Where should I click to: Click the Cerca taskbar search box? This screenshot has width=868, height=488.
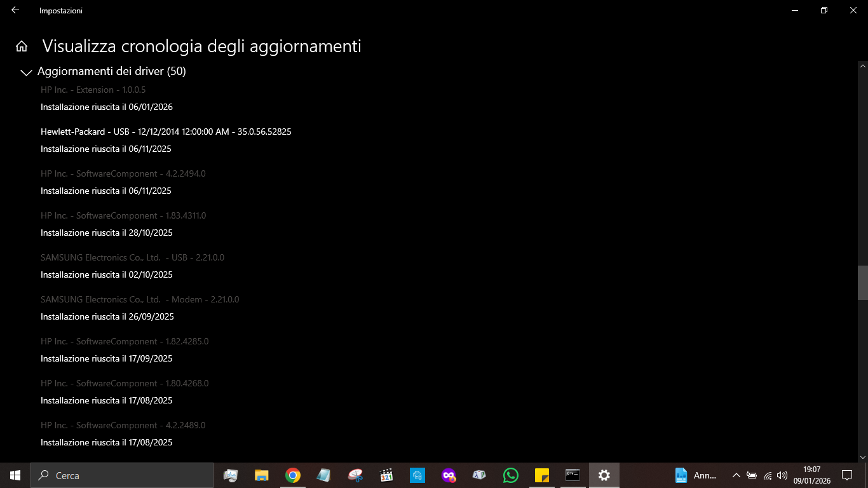click(122, 475)
